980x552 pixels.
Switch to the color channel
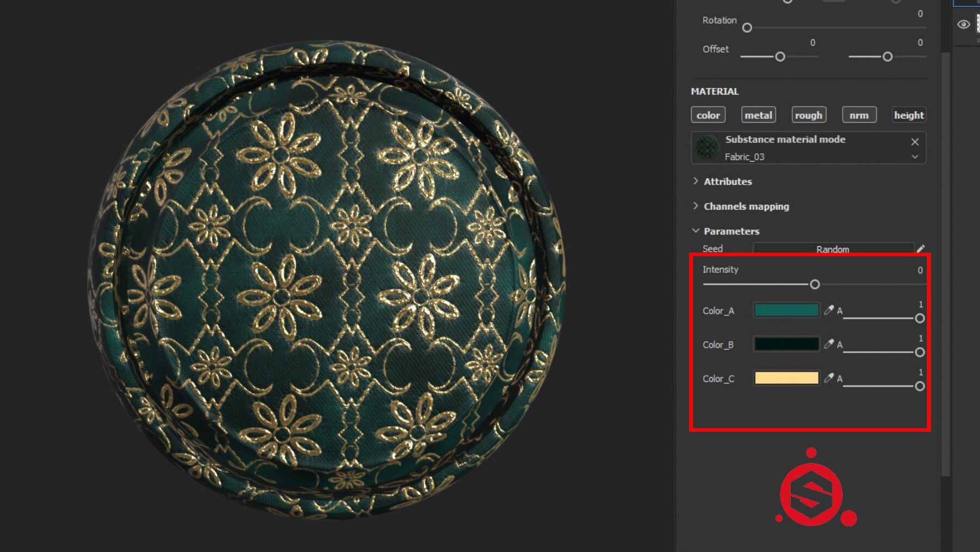[708, 114]
